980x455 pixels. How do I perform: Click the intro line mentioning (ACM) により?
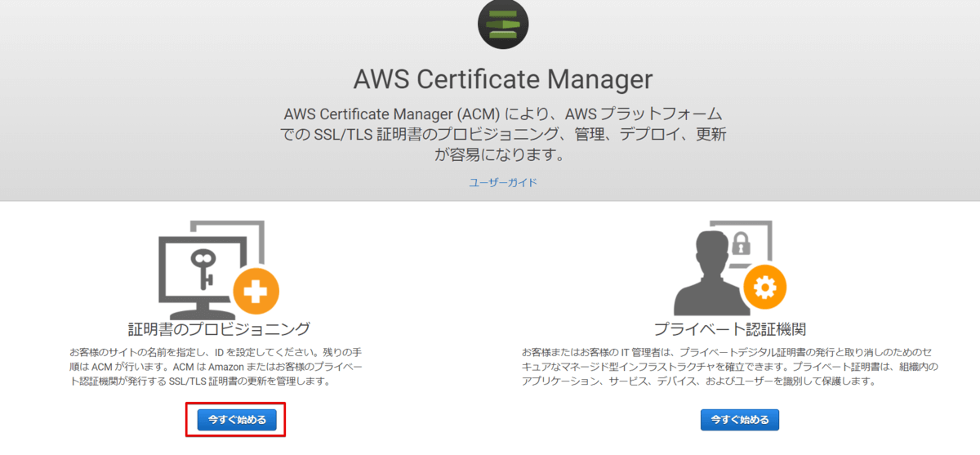(x=503, y=113)
